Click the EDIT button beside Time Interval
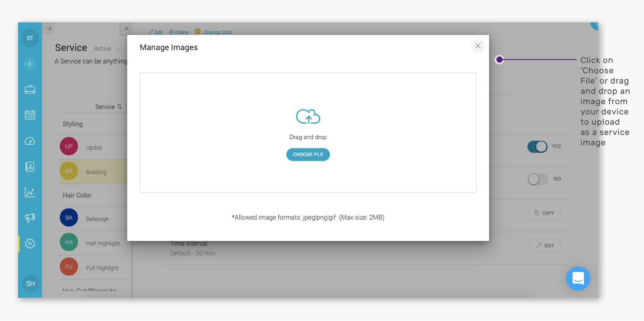 click(545, 245)
